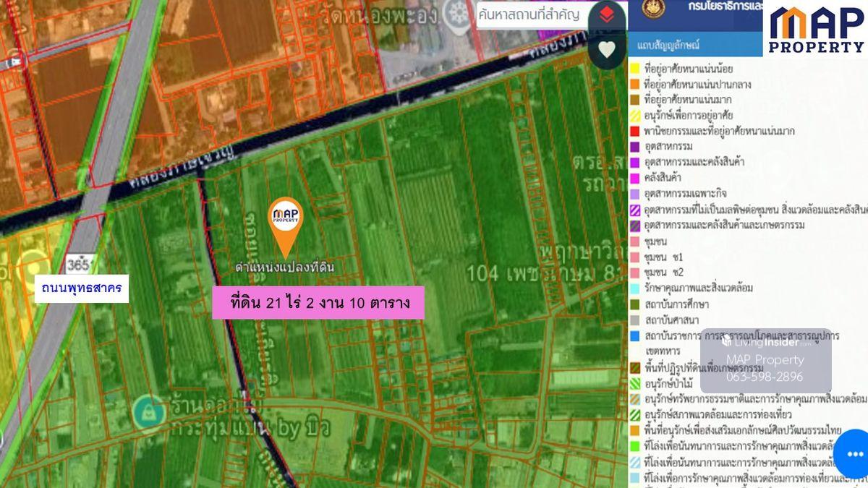Select the แถบสัญญลักษณ์ legend tab
Image resolution: width=868 pixels, height=488 pixels.
[x=668, y=45]
